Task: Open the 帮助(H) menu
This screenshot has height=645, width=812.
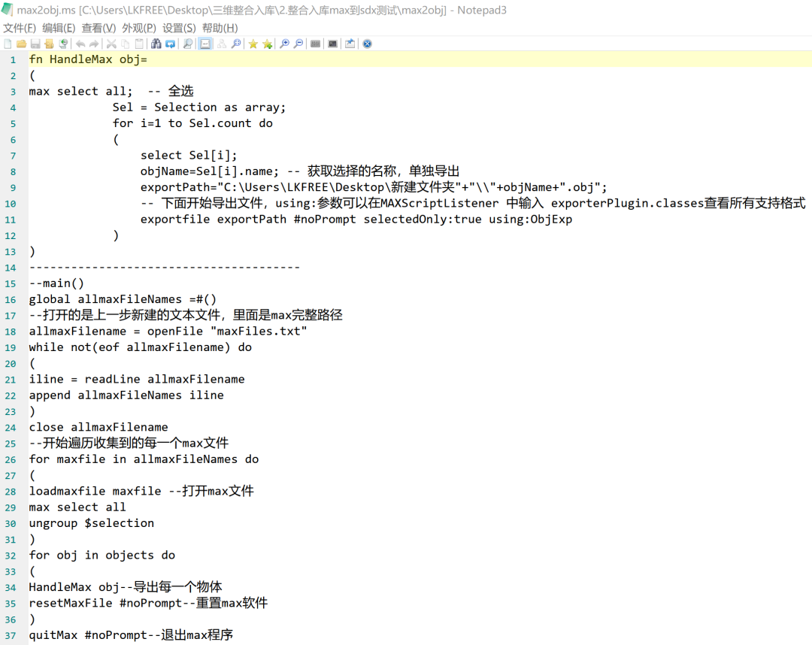Action: [220, 28]
